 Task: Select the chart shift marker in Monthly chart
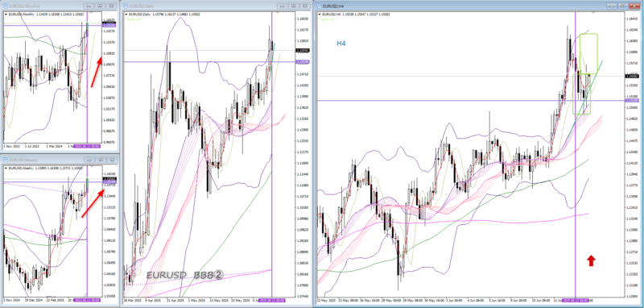tap(91, 13)
